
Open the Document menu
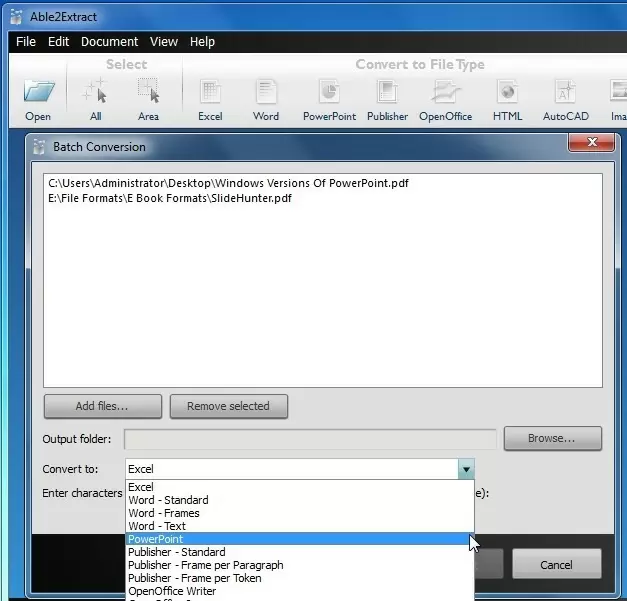(x=109, y=42)
